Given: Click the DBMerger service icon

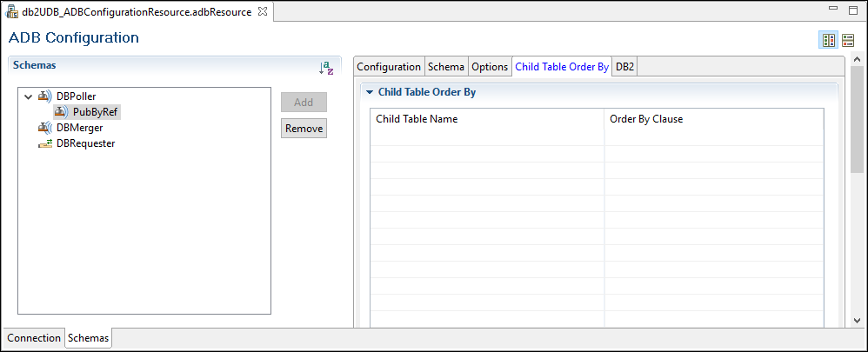Looking at the screenshot, I should 44,128.
